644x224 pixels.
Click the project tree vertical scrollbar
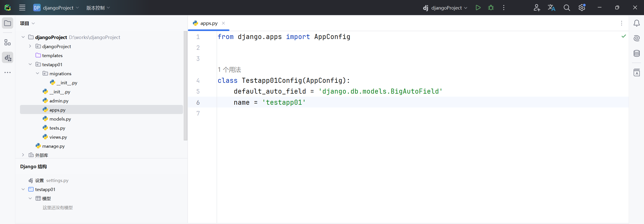click(x=186, y=86)
